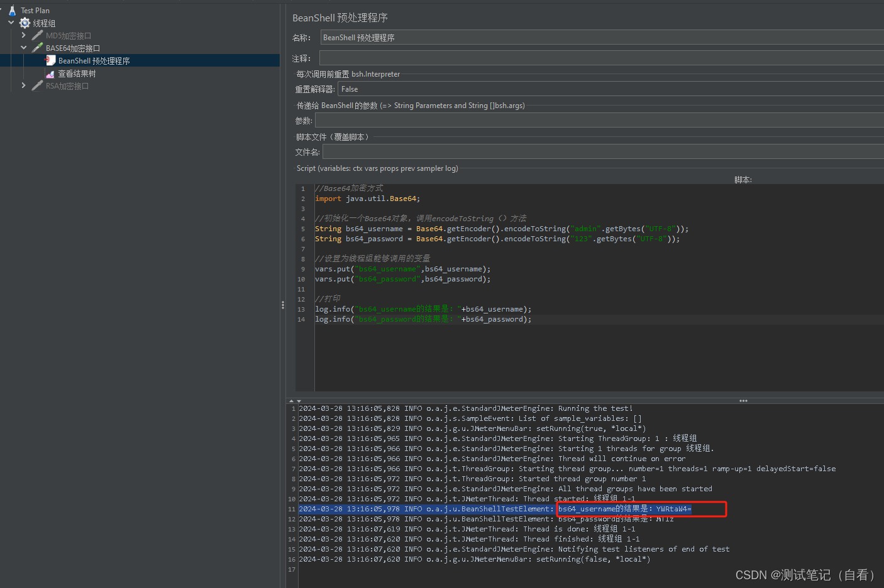Open the 重置解释器 False dropdown
Viewport: 884px width, 588px height.
(611, 89)
